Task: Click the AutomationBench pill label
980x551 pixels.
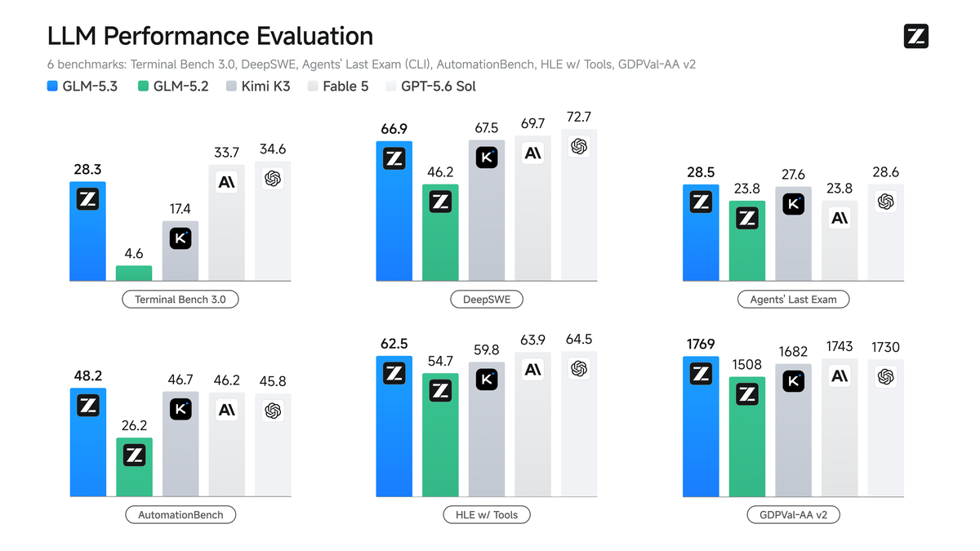Action: 180,515
